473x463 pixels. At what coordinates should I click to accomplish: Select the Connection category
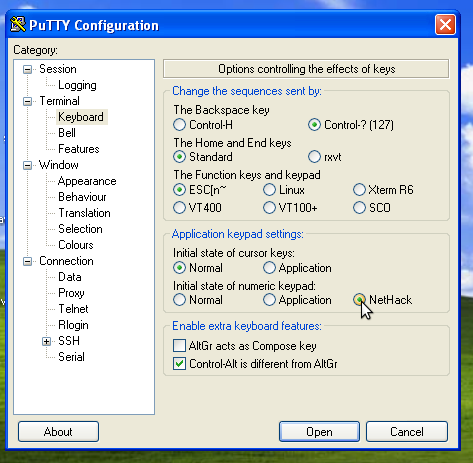click(x=66, y=261)
